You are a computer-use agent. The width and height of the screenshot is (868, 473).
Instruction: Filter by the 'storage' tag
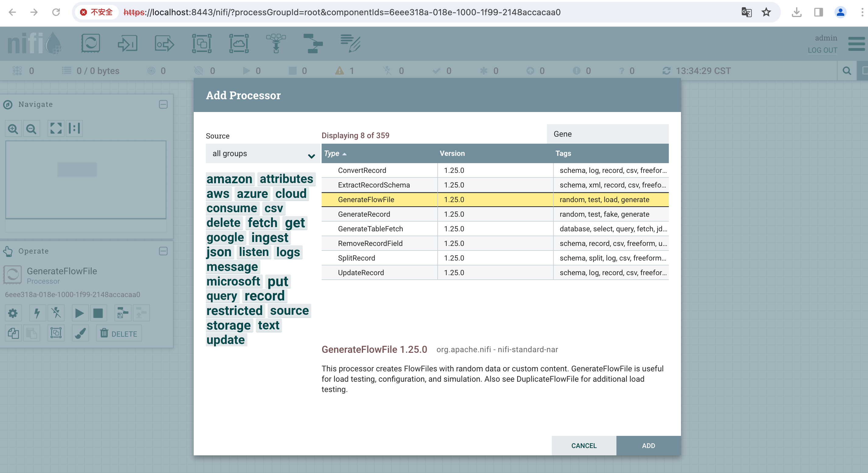click(229, 325)
